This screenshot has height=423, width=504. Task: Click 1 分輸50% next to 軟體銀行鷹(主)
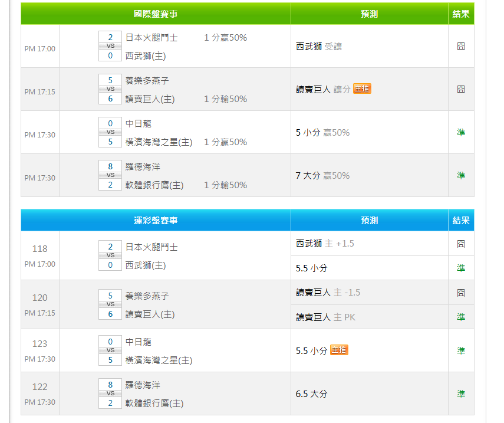tap(225, 185)
